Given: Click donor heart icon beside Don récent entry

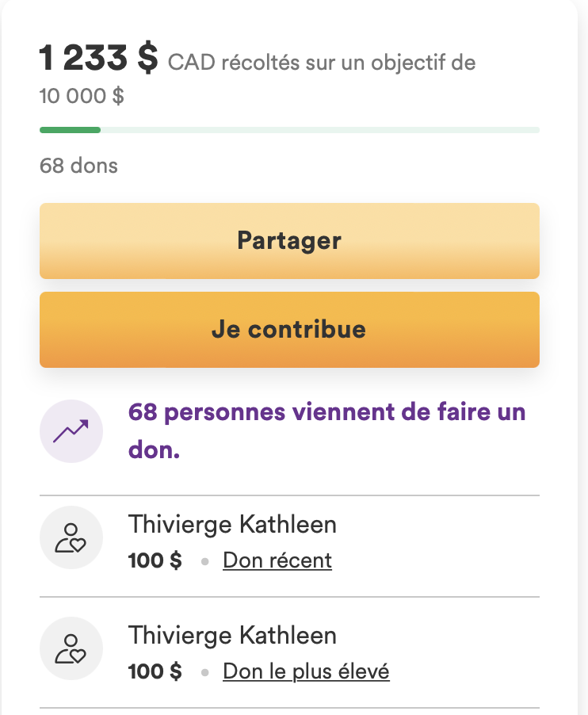Looking at the screenshot, I should pyautogui.click(x=71, y=537).
